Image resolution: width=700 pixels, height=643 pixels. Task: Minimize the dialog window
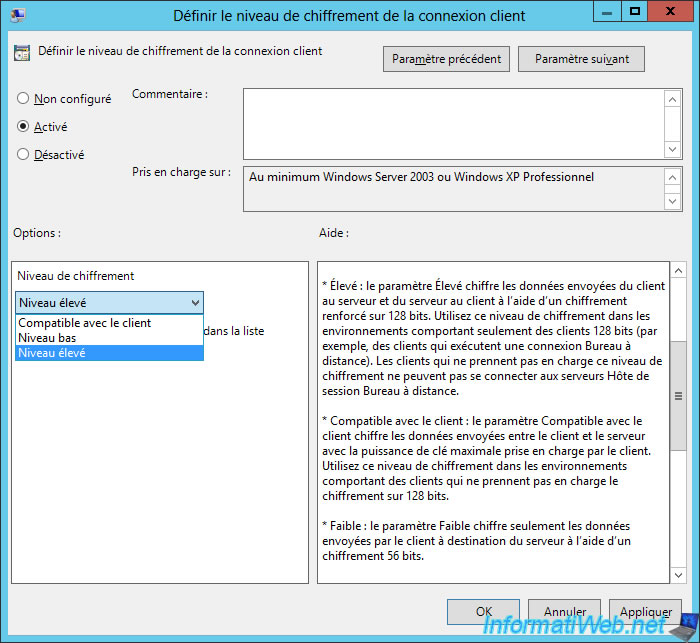pyautogui.click(x=607, y=12)
